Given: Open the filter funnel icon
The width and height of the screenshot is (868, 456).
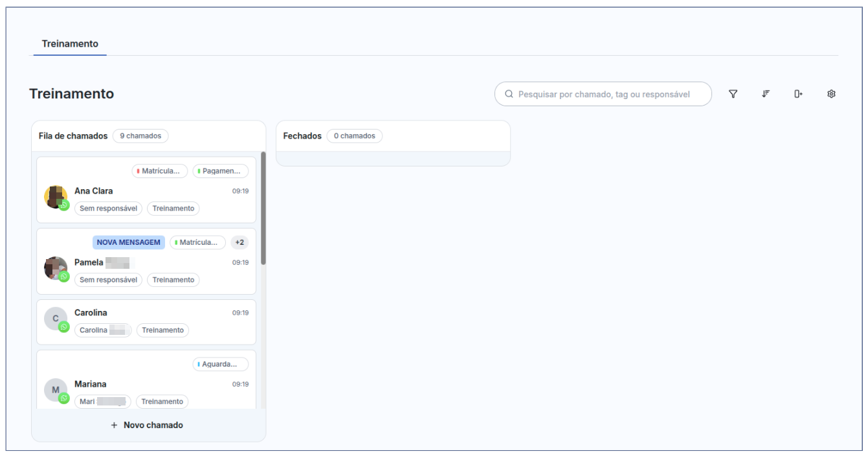Looking at the screenshot, I should pyautogui.click(x=733, y=94).
